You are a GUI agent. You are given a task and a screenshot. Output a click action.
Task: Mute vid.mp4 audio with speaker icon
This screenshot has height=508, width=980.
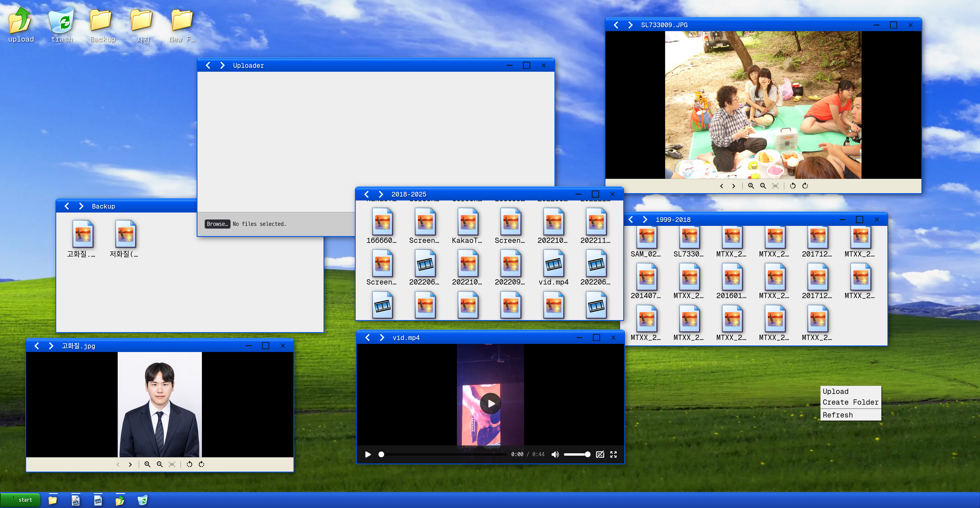tap(555, 454)
